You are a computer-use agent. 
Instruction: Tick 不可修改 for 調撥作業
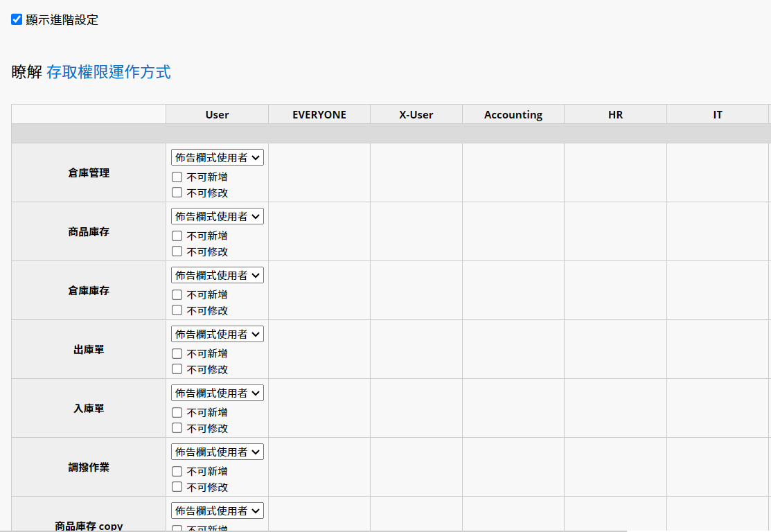pyautogui.click(x=177, y=487)
